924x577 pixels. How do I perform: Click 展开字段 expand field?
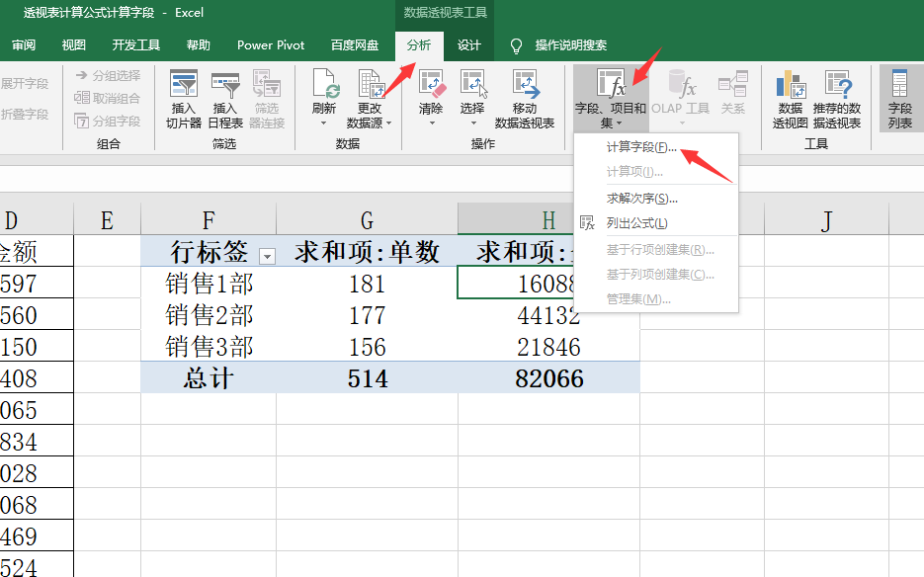pyautogui.click(x=24, y=84)
